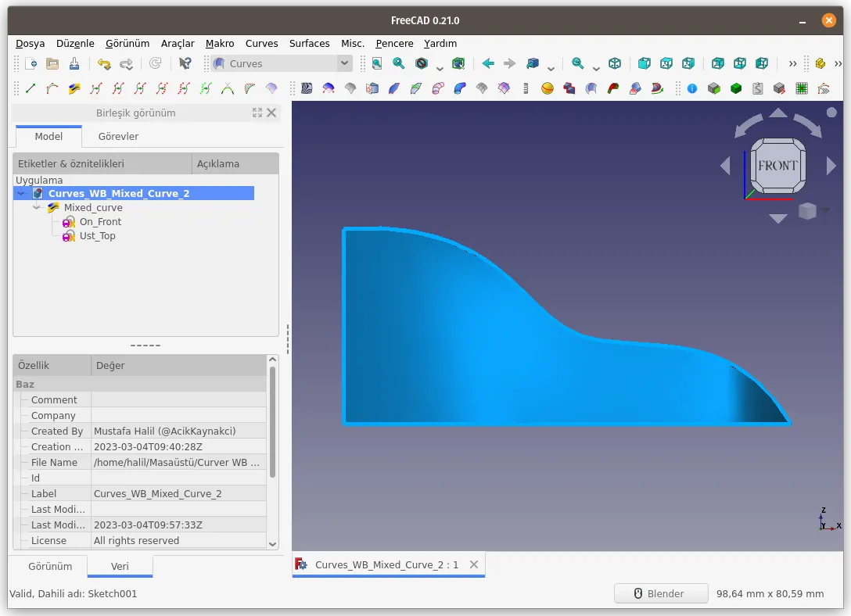
Task: Click the 98,64 mm x 80,59 mm dimensions
Action: pos(770,593)
